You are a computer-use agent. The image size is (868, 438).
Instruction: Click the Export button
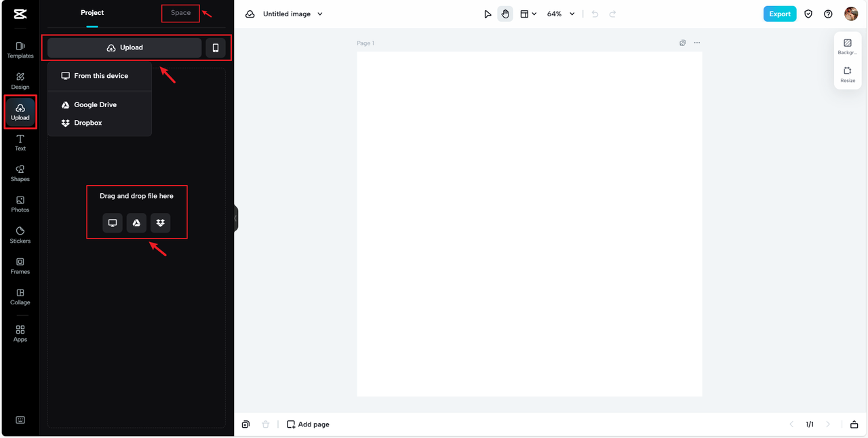click(x=780, y=14)
